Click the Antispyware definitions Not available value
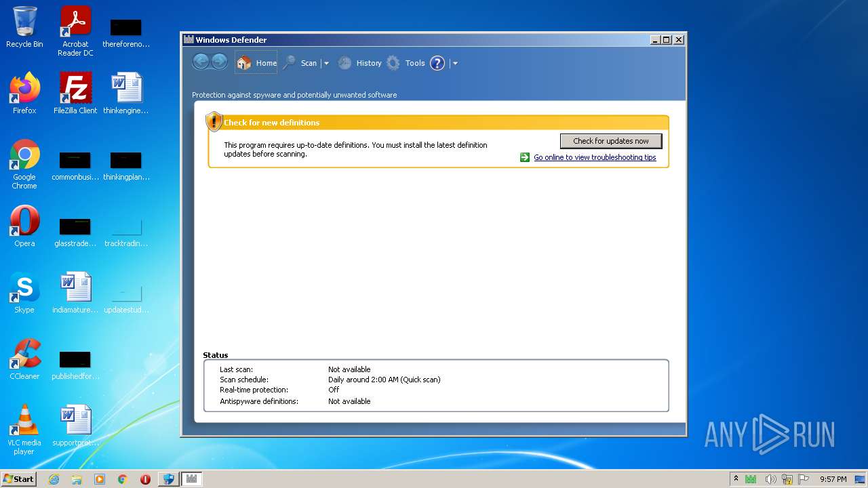 tap(349, 401)
